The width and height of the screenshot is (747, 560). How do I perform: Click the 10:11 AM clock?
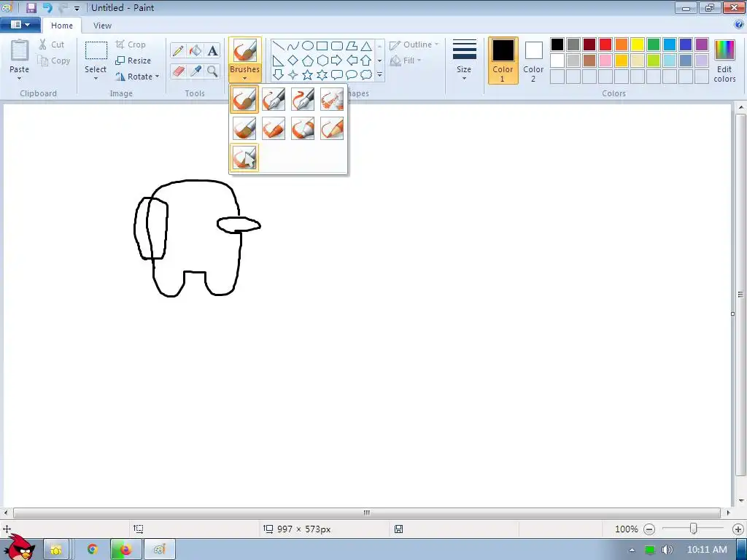coord(707,550)
